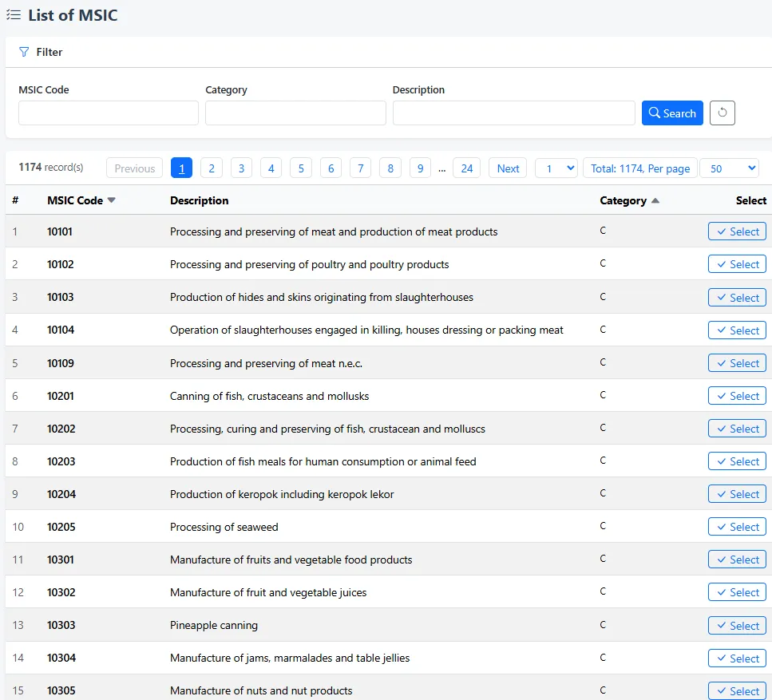Click the Filter panel heading
The height and width of the screenshot is (700, 772).
tap(49, 52)
